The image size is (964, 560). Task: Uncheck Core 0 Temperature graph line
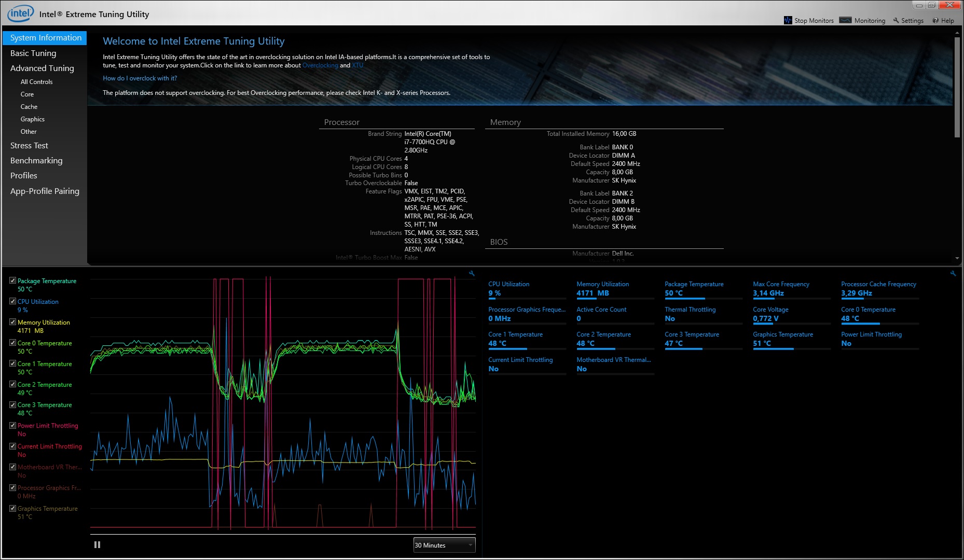pos(13,343)
